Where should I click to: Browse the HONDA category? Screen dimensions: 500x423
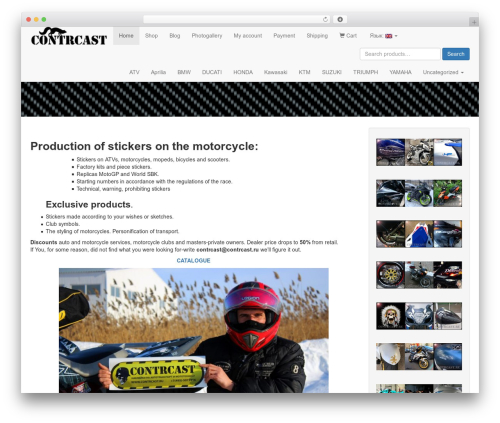243,72
